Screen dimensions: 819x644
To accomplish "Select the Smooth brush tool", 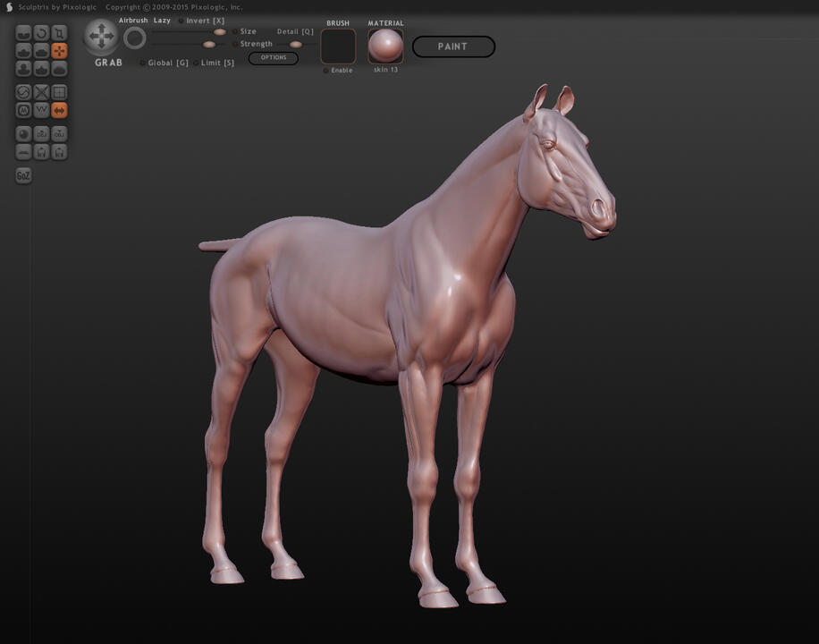I will tap(59, 69).
